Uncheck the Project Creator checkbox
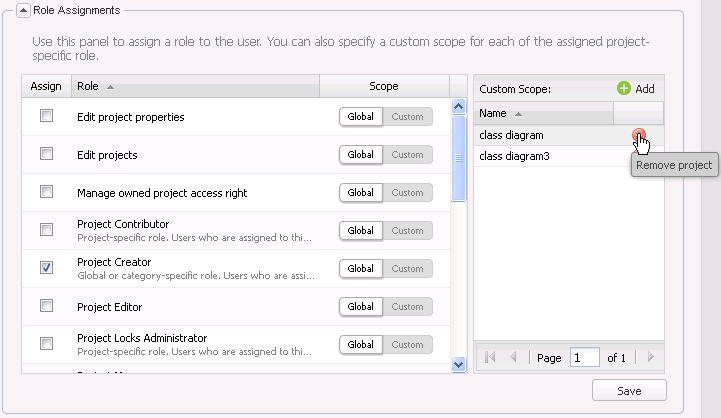Screen dimensions: 721x418 [x=46, y=268]
